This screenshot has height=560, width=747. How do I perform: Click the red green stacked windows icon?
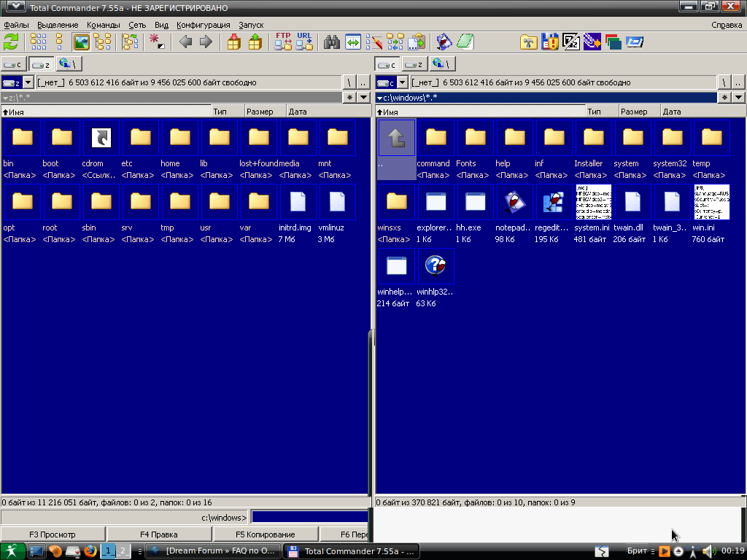(x=613, y=42)
